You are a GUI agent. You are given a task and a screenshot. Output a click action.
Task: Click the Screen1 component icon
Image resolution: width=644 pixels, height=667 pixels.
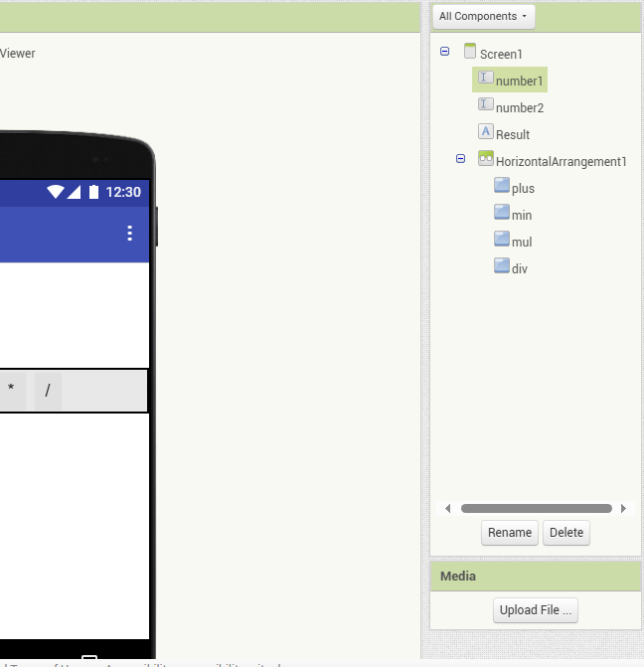pyautogui.click(x=470, y=52)
